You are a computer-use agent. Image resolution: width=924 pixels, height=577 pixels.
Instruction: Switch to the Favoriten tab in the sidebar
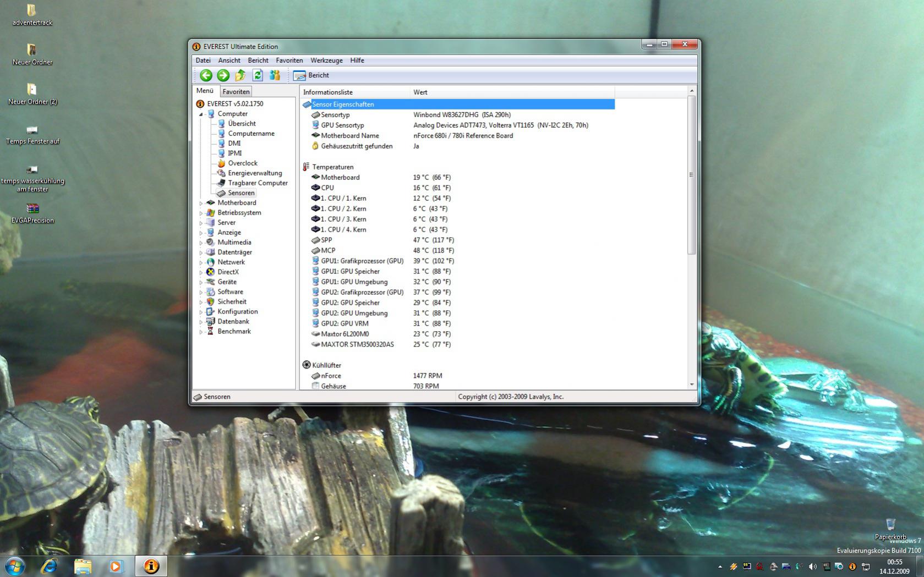coord(236,92)
